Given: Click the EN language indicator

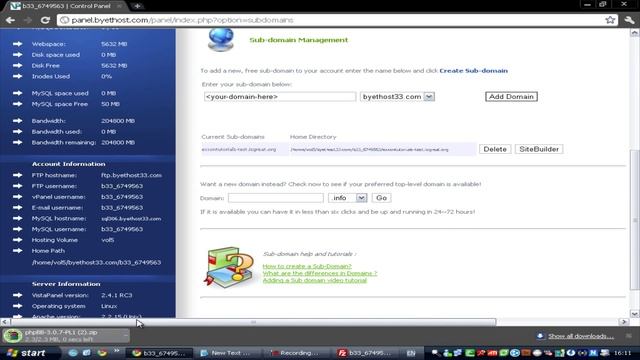Looking at the screenshot, I should tap(411, 353).
